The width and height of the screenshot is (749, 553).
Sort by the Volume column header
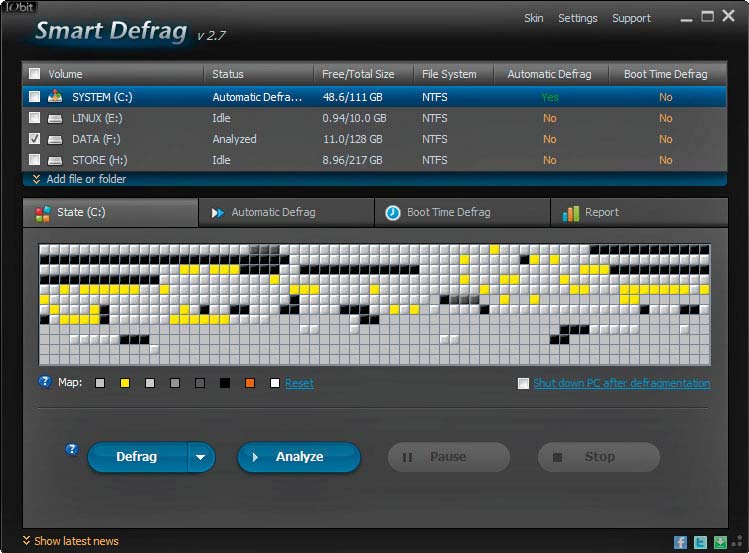(x=65, y=74)
